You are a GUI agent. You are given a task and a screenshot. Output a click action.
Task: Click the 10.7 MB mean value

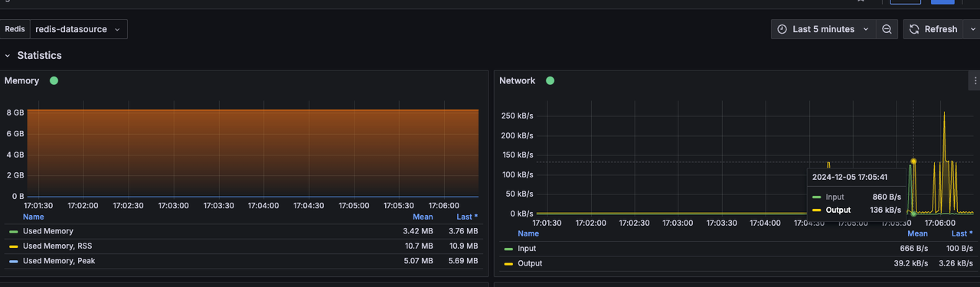pos(418,246)
